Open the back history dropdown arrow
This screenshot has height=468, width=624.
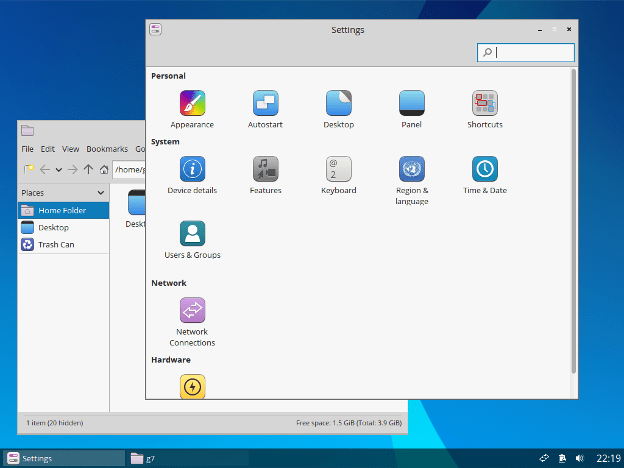[x=59, y=170]
